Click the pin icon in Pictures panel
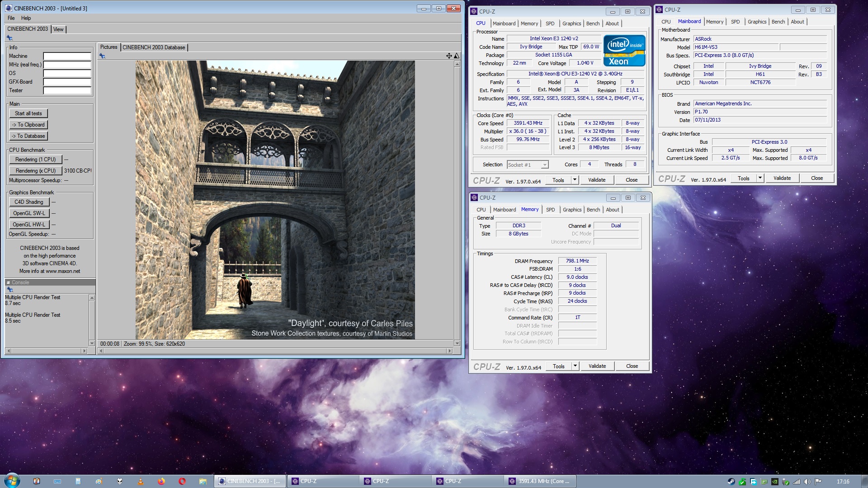Screen dimensions: 868x488 click(102, 56)
